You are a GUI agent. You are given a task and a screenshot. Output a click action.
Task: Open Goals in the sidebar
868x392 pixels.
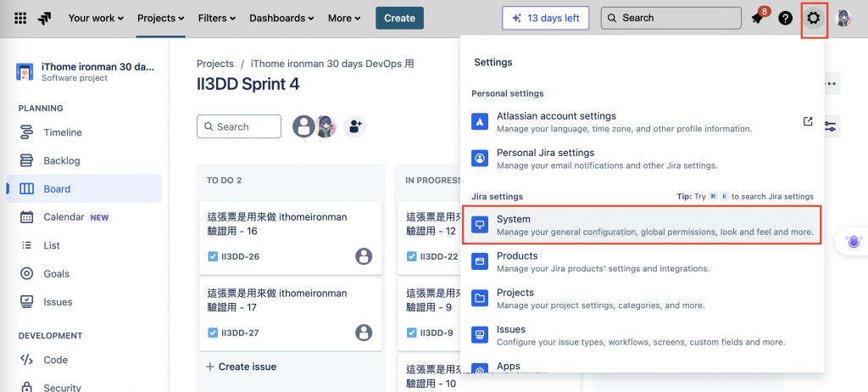click(x=84, y=274)
